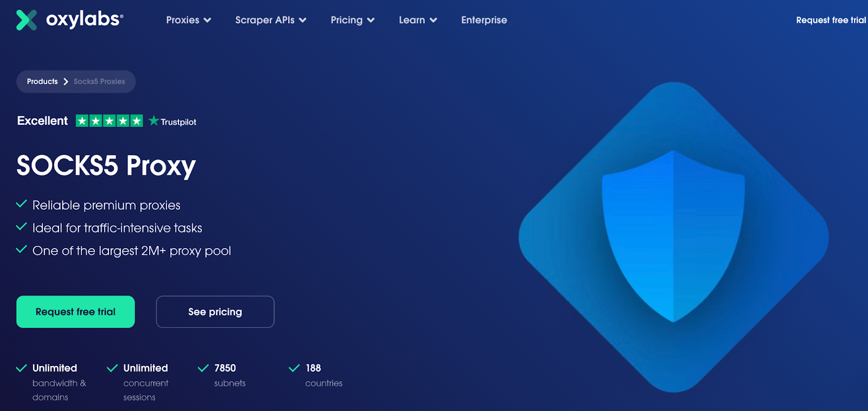Click the breadcrumb chevron separator

[66, 81]
